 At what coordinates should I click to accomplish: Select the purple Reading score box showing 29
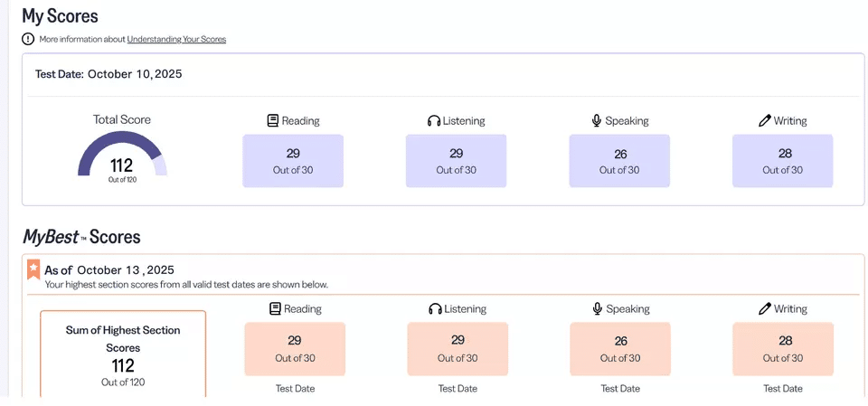(x=293, y=161)
